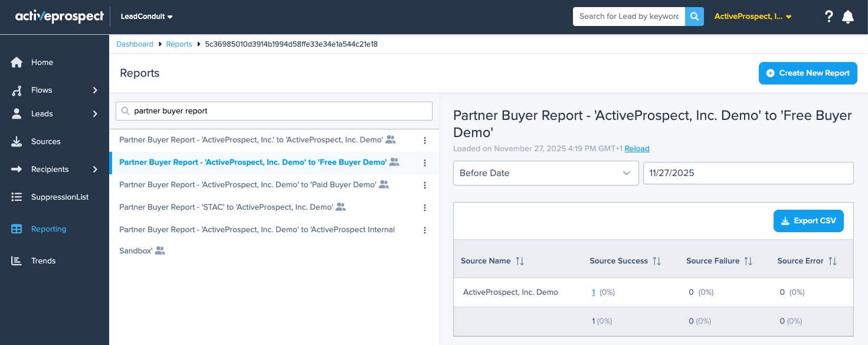868x345 pixels.
Task: Click the Create New Report button
Action: tap(807, 73)
